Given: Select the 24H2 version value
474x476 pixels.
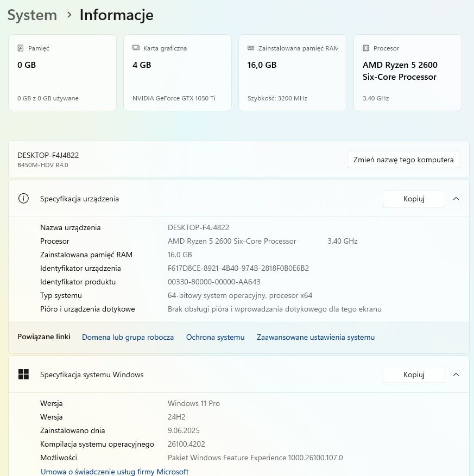Looking at the screenshot, I should click(x=176, y=417).
